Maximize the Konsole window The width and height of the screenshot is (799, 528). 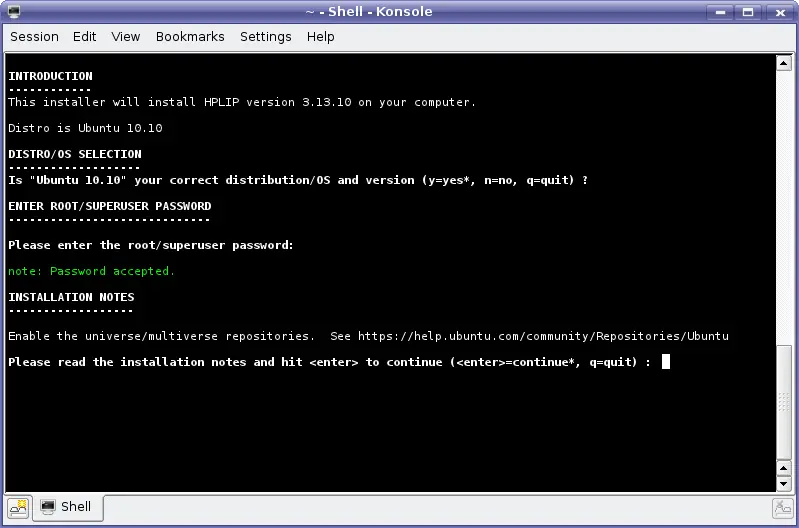click(x=748, y=12)
